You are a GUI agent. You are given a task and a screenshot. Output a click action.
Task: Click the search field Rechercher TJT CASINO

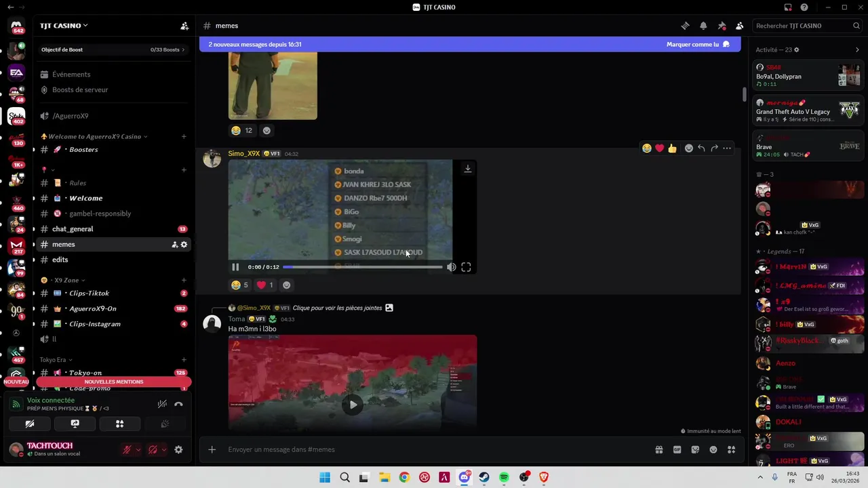(x=808, y=26)
